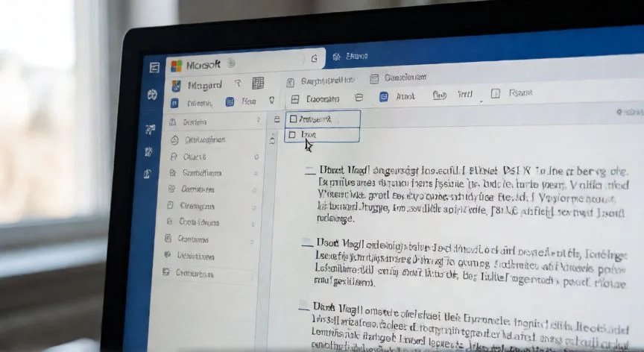Viewport: 644px width, 352px height.
Task: Click the page icon beside the Rlame label
Action: pyautogui.click(x=496, y=94)
